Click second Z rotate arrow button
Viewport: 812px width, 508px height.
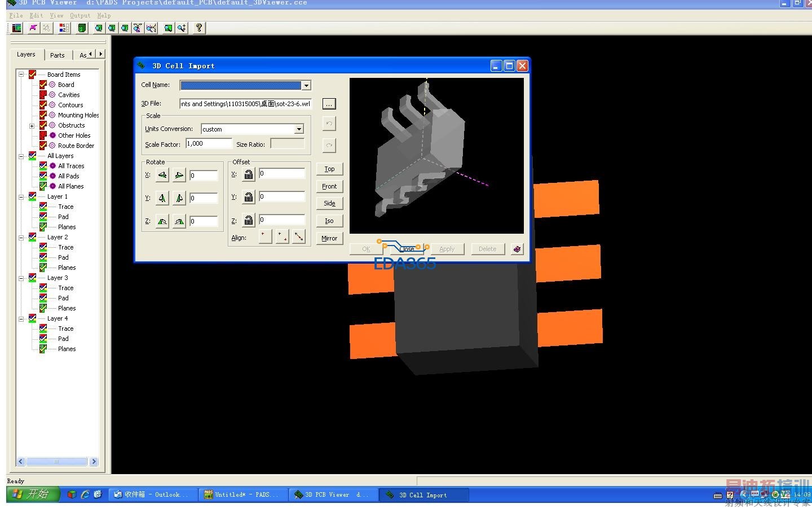pyautogui.click(x=179, y=221)
